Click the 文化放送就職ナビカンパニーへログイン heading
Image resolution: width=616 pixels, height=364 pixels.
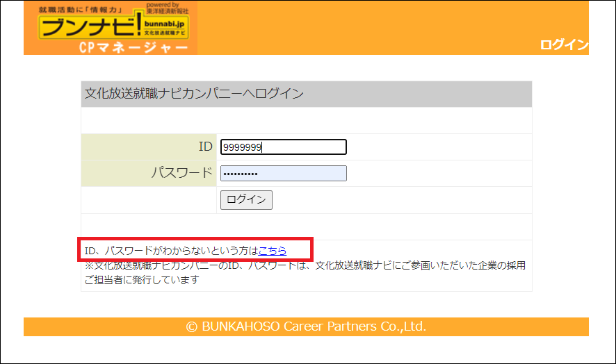[194, 94]
